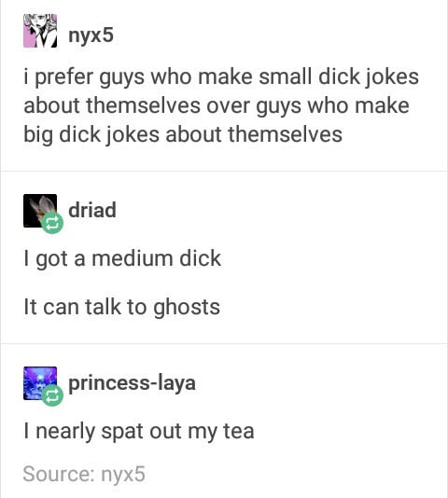
Task: Open the driad avatar image
Action: click(x=40, y=211)
